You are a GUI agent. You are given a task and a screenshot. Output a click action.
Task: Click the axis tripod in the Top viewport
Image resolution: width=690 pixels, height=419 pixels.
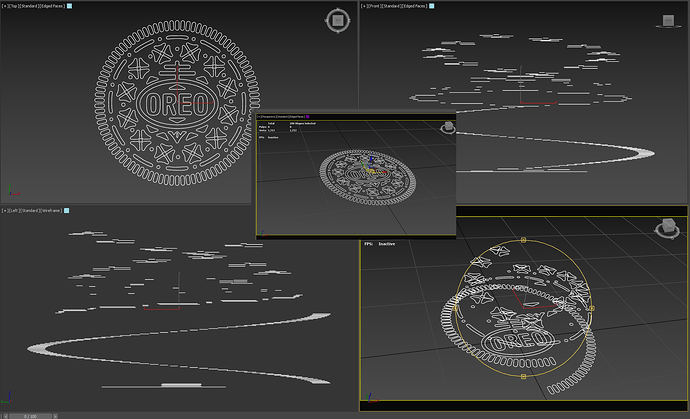click(x=14, y=190)
